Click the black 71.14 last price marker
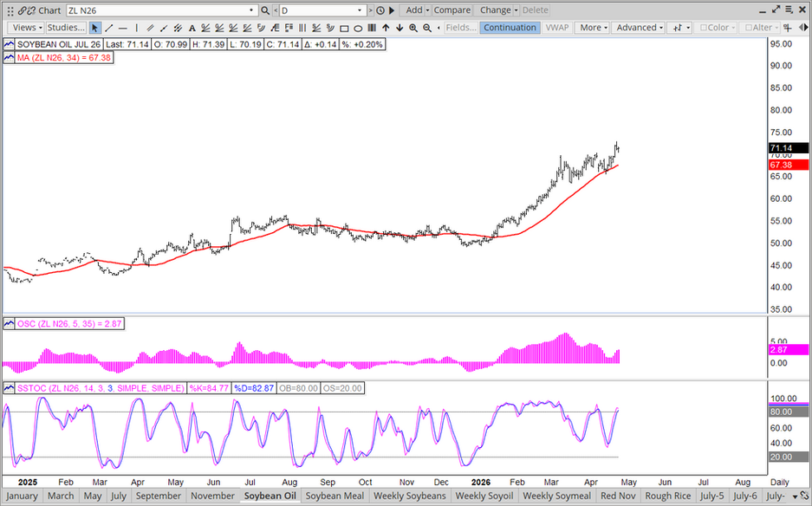The image size is (812, 506). click(789, 148)
